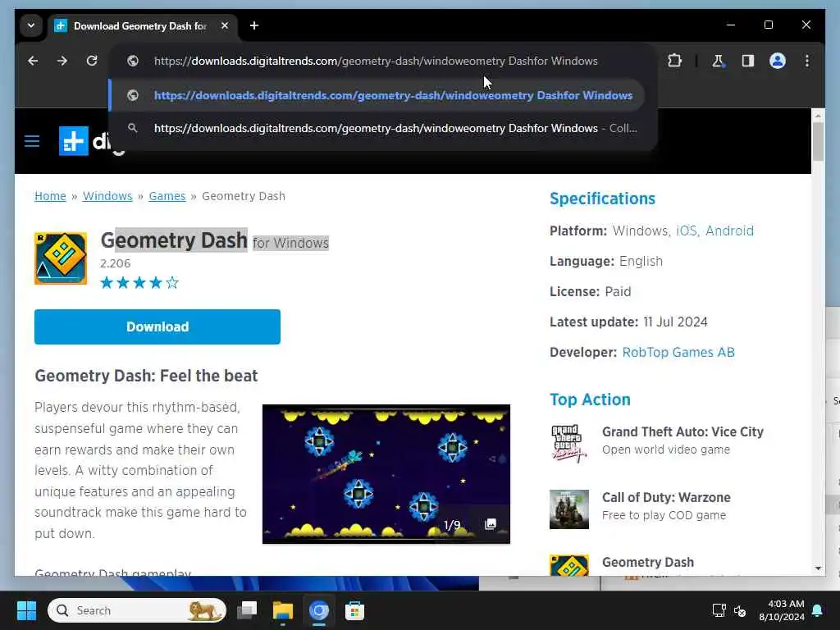Open the Extensions puzzle icon

[x=674, y=61]
